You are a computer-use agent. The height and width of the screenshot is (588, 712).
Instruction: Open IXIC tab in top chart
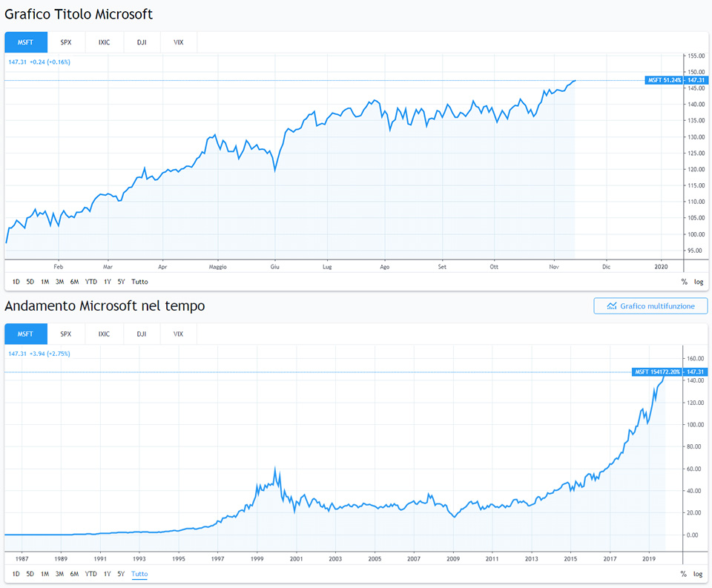[x=104, y=42]
